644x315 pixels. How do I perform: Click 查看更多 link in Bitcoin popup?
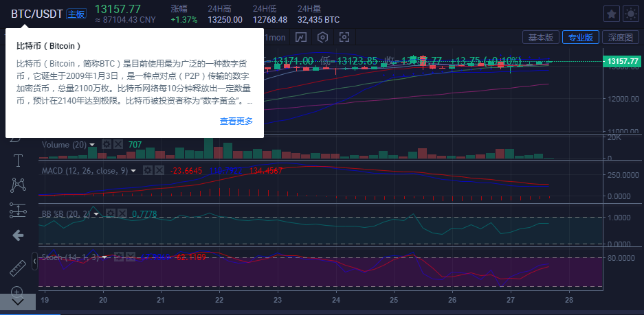tap(236, 121)
